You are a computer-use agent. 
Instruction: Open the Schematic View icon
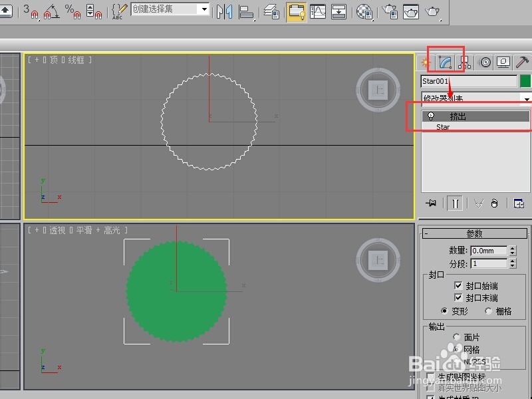[x=338, y=11]
